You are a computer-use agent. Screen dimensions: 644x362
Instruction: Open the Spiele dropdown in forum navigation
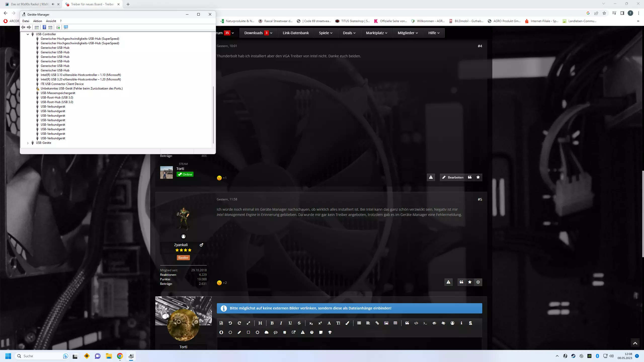click(326, 33)
